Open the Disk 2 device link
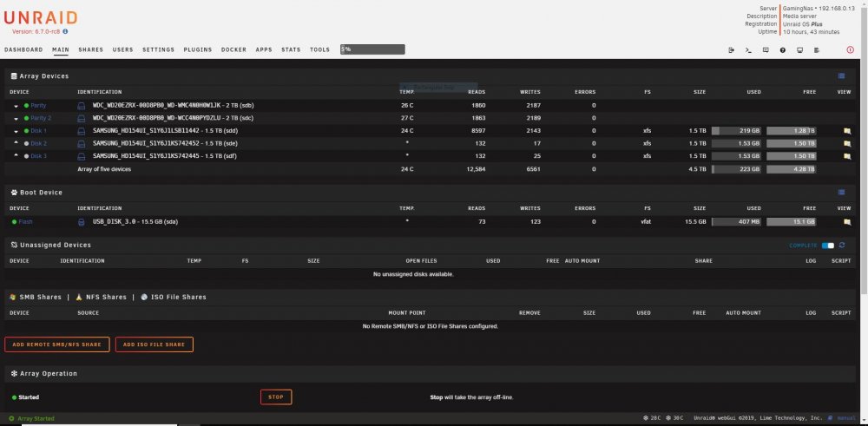Screen dimensions: 868x426 pyautogui.click(x=39, y=143)
